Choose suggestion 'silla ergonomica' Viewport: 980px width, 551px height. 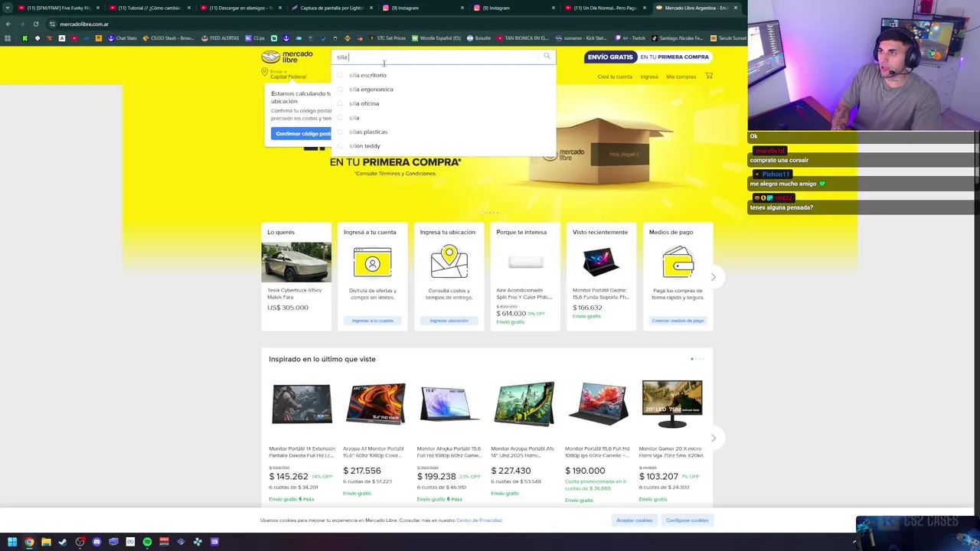pyautogui.click(x=444, y=90)
